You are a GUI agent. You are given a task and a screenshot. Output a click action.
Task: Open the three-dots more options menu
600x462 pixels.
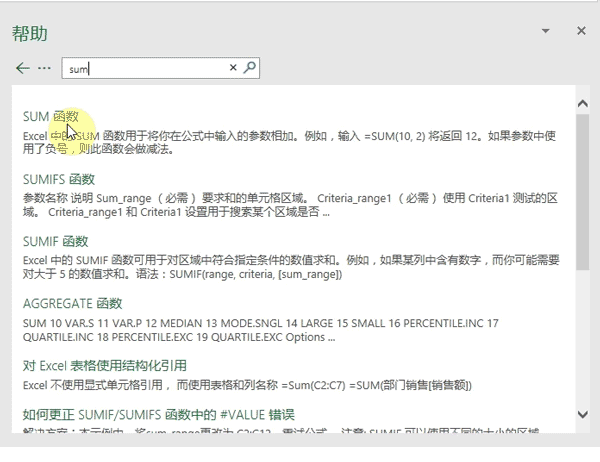click(x=44, y=68)
